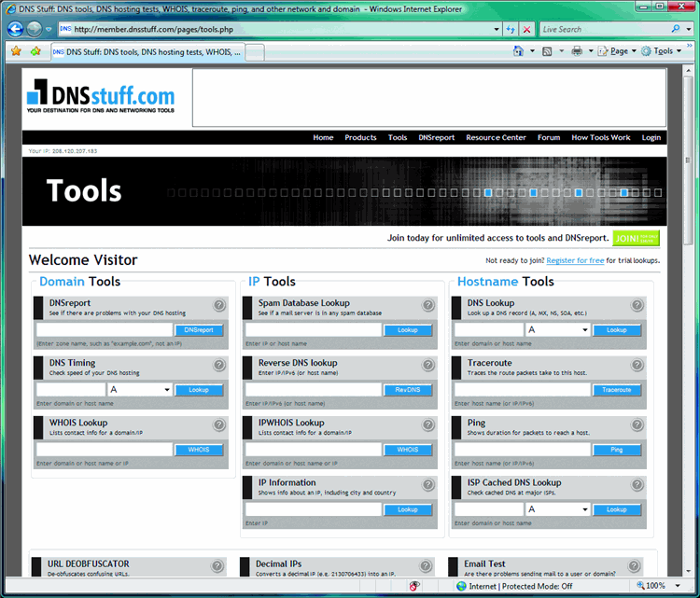The image size is (700, 598).
Task: Click the Home page toolbar icon
Action: coord(518,51)
